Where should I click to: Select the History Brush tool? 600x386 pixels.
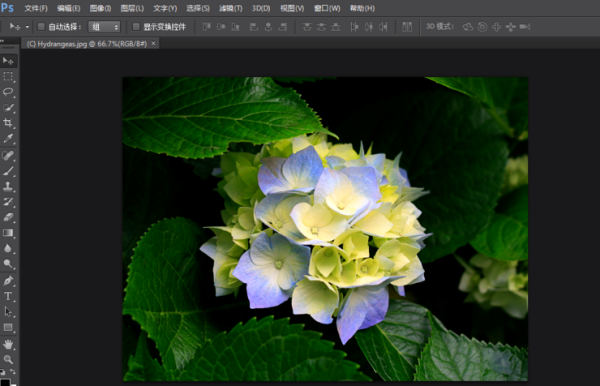pos(8,202)
